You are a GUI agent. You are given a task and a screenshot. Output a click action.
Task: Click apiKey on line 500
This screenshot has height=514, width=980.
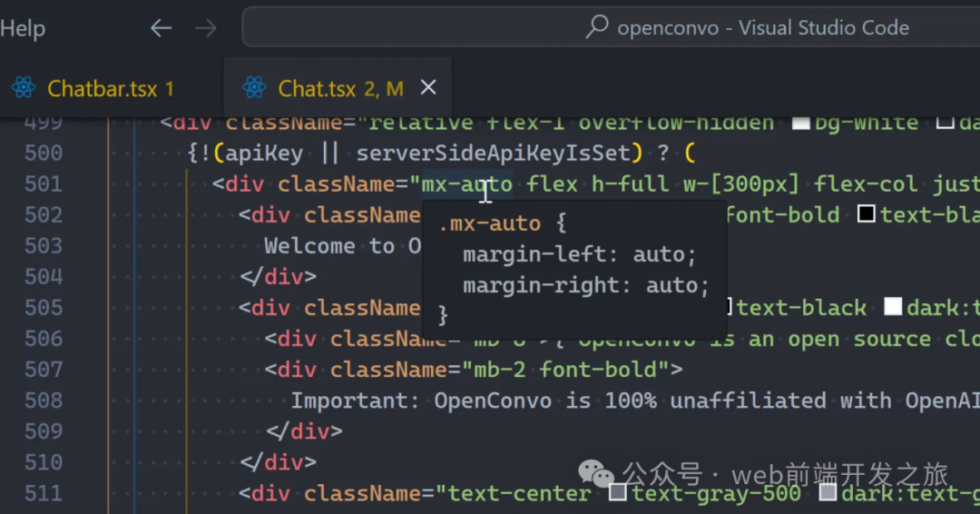coord(264,153)
